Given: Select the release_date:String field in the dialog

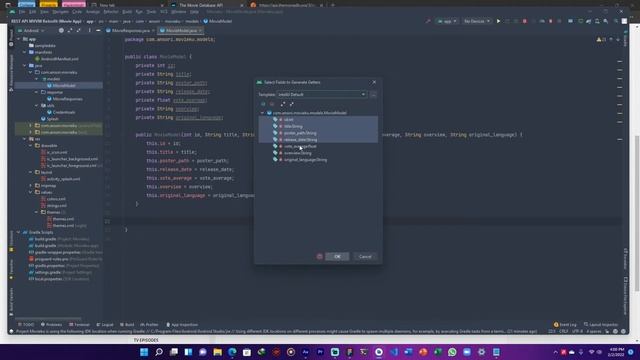Looking at the screenshot, I should coord(318,140).
